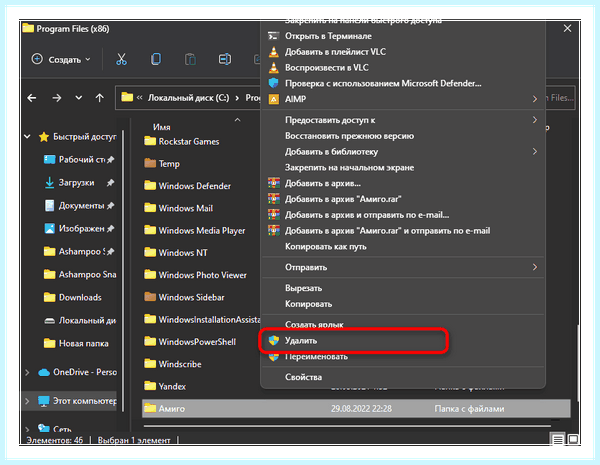The height and width of the screenshot is (465, 600).
Task: Click the Copy icon in toolbar
Action: 156,59
